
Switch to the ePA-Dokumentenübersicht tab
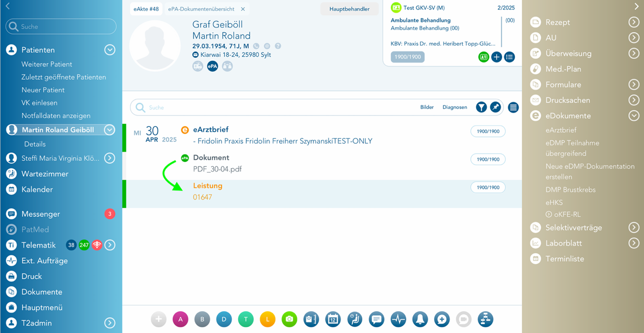pyautogui.click(x=201, y=9)
